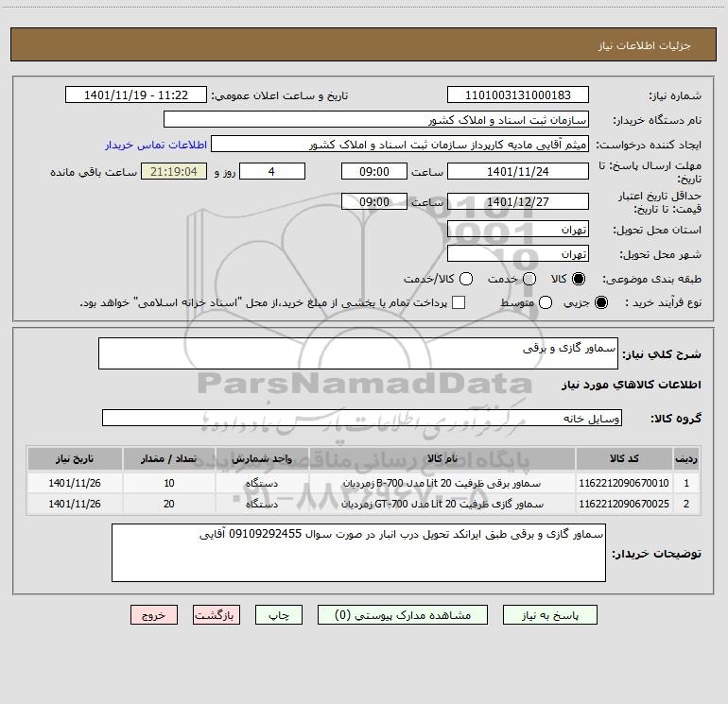Click the response deadline date 1401/11/24
The height and width of the screenshot is (704, 728).
point(518,171)
